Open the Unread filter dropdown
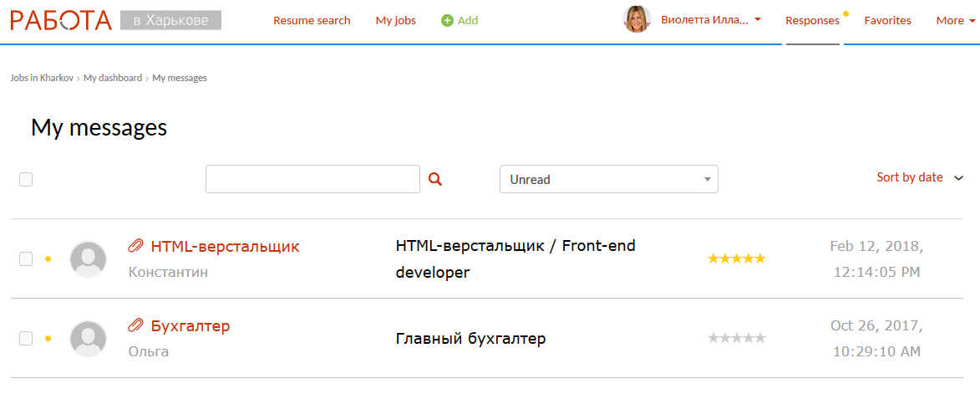 click(x=608, y=179)
